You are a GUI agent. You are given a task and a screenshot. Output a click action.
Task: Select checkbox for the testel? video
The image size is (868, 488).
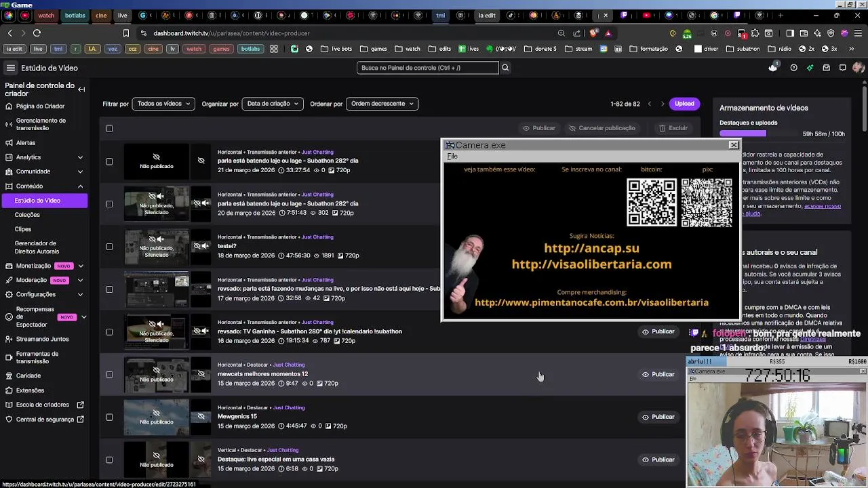[x=109, y=247]
